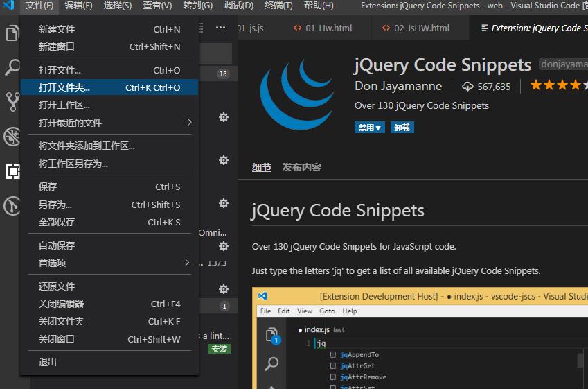This screenshot has width=588, height=389.
Task: Click jqAppendTo suggestion in README screenshot
Action: tap(359, 354)
